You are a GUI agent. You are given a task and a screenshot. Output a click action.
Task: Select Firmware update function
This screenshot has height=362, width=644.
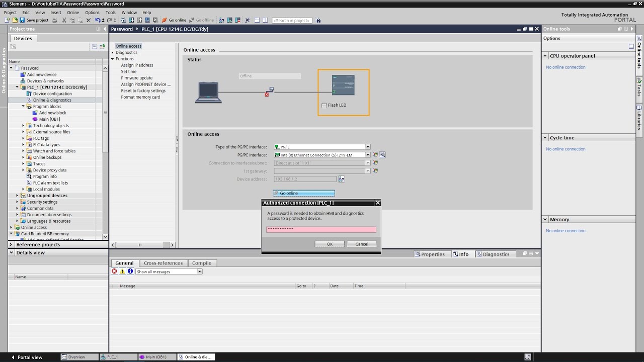pos(136,78)
